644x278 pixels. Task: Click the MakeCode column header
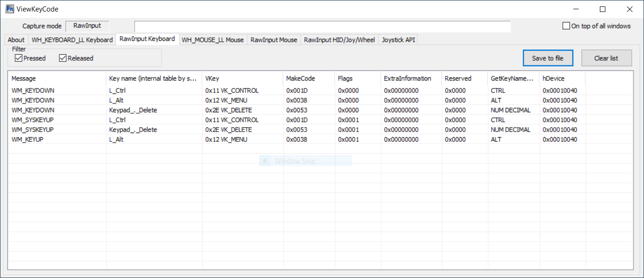(x=309, y=79)
